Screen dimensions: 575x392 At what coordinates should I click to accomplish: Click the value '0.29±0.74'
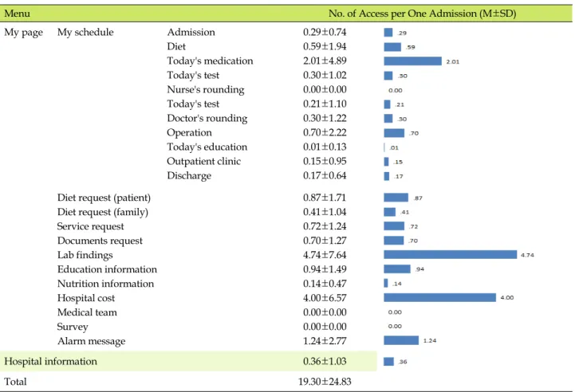(x=325, y=32)
